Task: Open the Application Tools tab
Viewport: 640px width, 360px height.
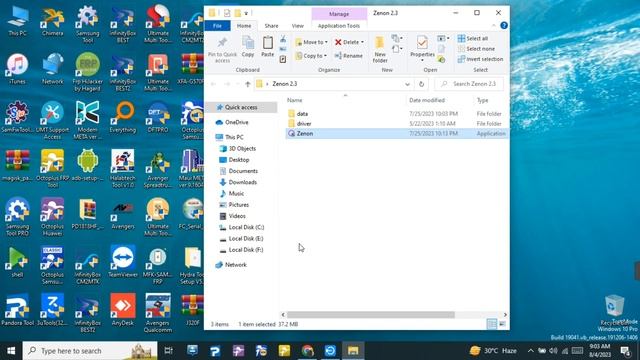Action: pos(339,26)
